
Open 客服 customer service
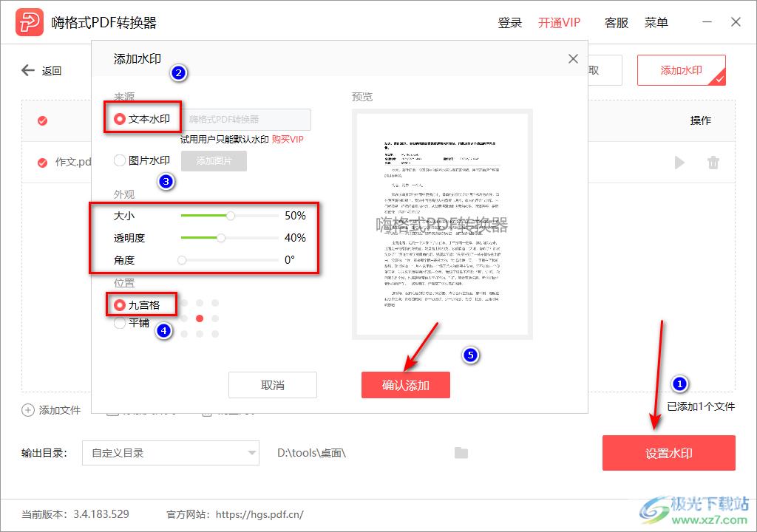click(x=617, y=23)
